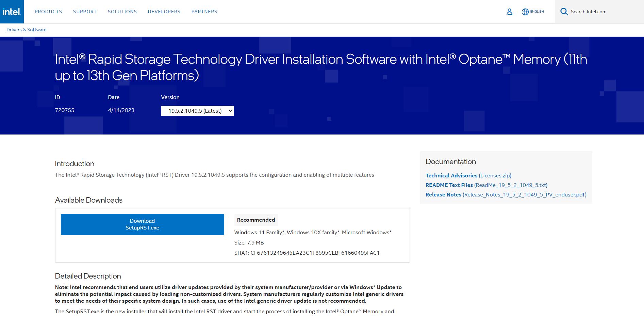Click the driver page title heading
Viewport: 644px width, 316px height.
[x=321, y=67]
